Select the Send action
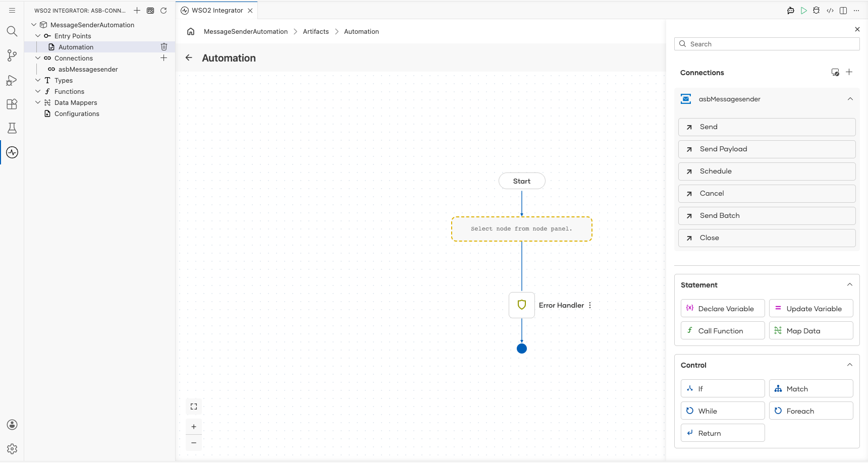Screen dimensions: 868x463 (767, 127)
